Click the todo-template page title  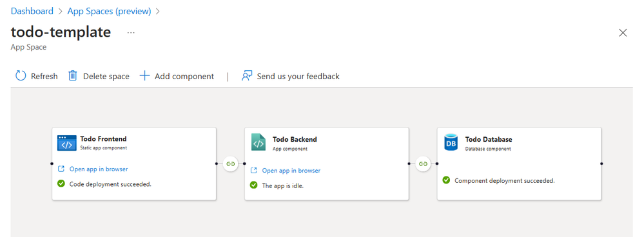(61, 32)
